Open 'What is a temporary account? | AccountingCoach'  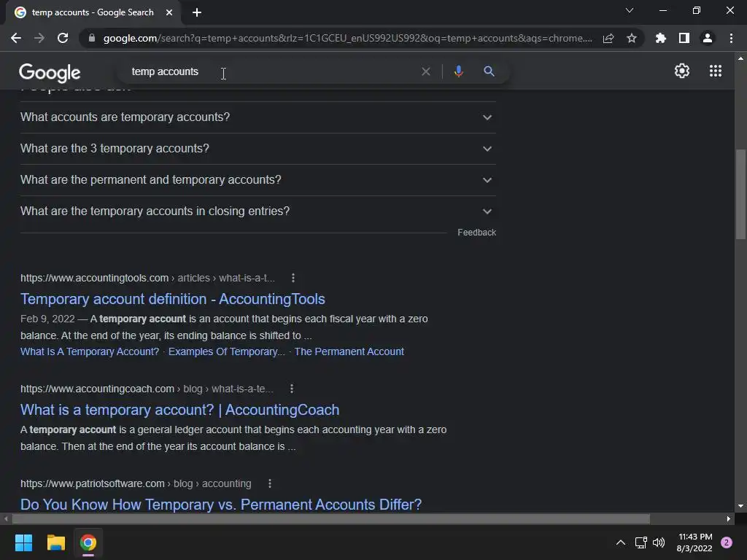pos(179,410)
